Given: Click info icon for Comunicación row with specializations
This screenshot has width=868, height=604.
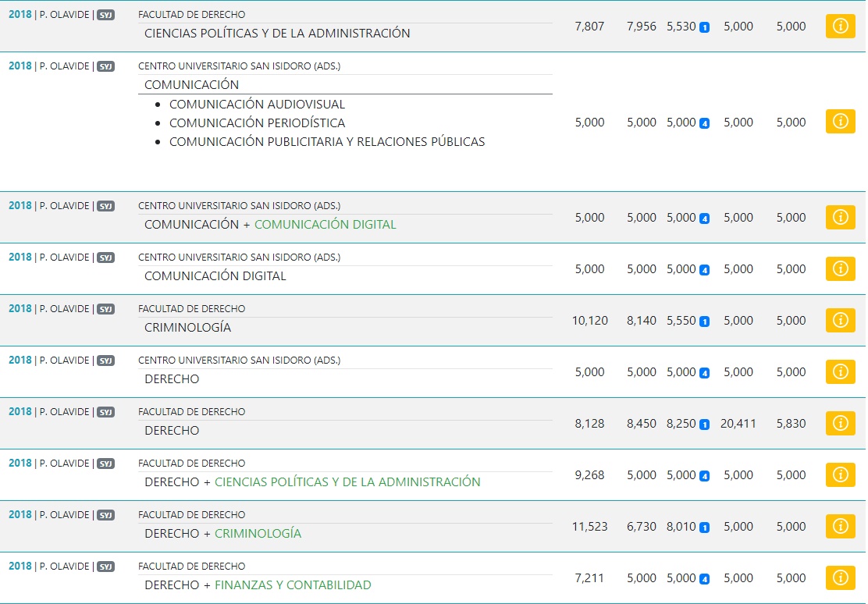Looking at the screenshot, I should [x=840, y=122].
